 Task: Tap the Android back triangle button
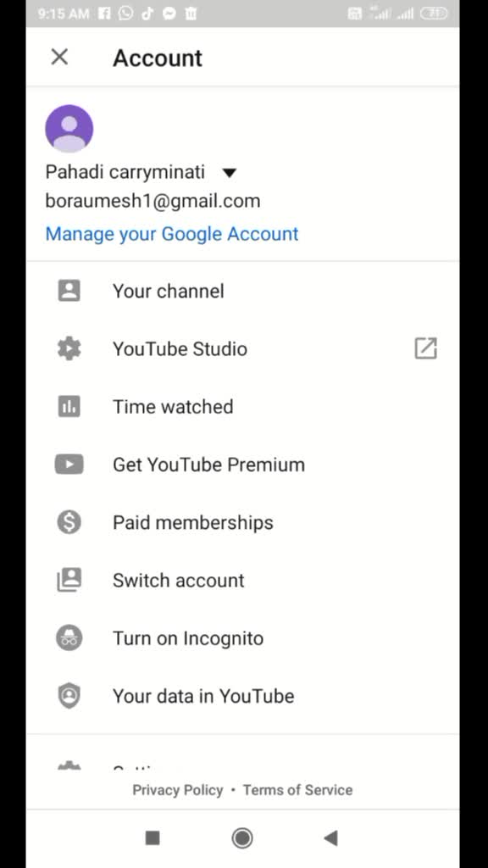point(330,838)
